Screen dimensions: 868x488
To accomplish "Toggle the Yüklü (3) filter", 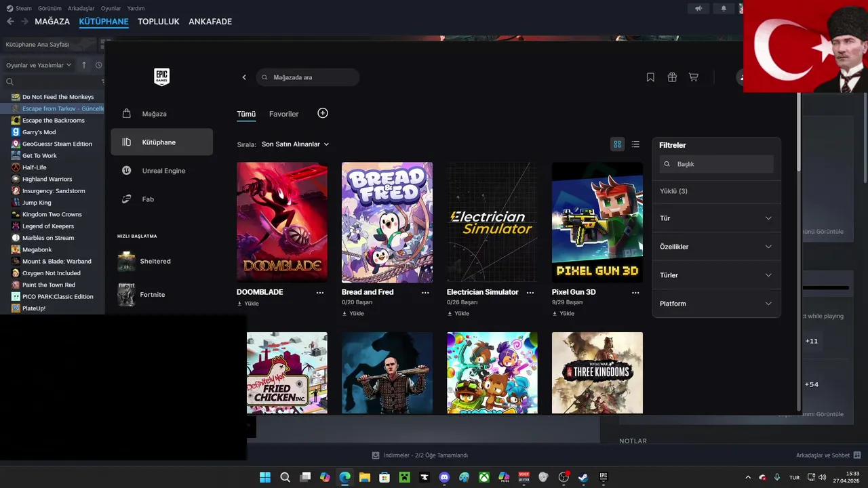I will [673, 191].
